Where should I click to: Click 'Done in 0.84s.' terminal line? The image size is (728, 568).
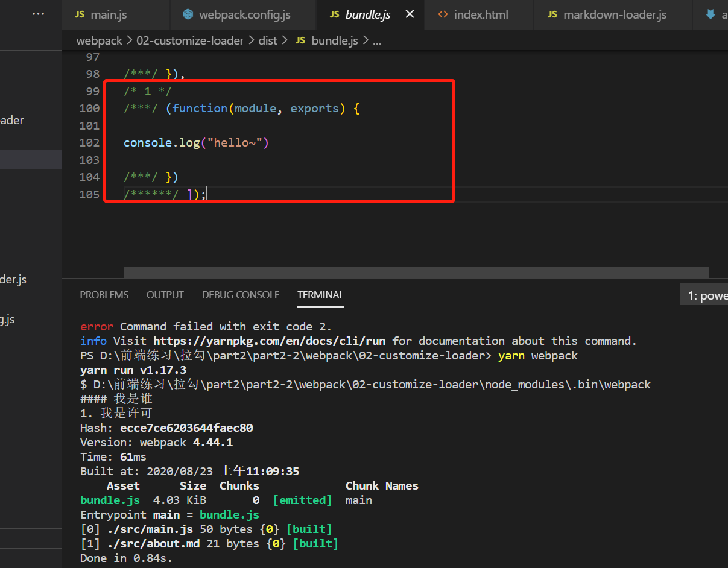tap(126, 558)
